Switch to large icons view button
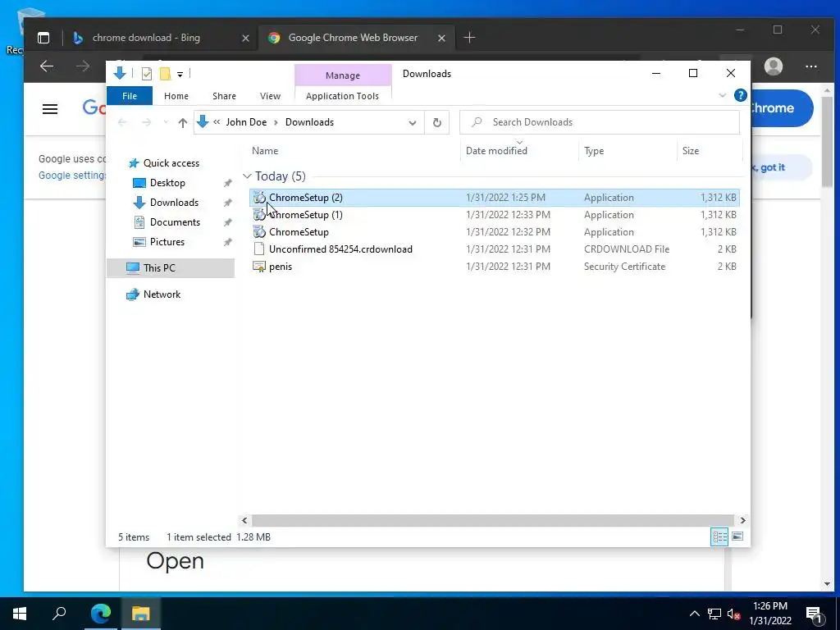The image size is (840, 630). (x=737, y=536)
